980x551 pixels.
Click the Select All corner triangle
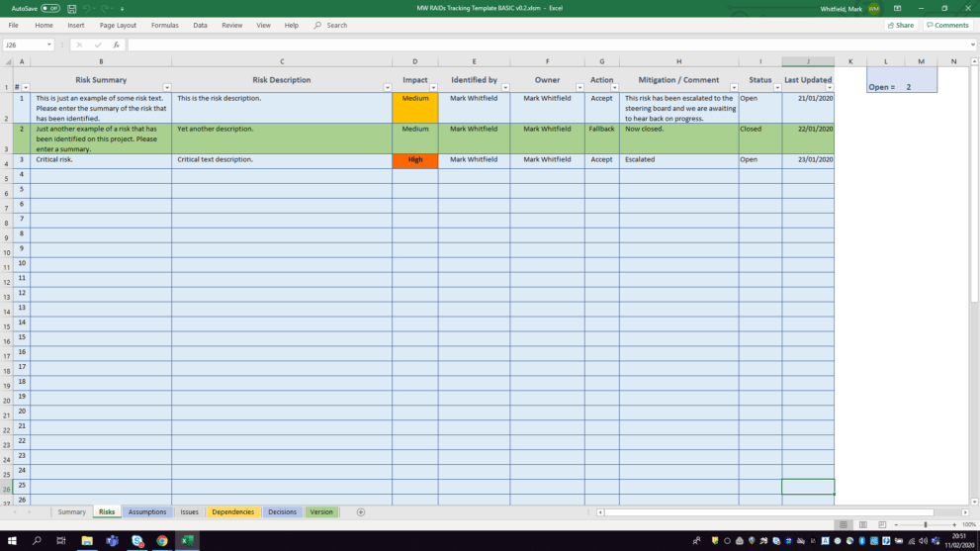click(x=8, y=61)
